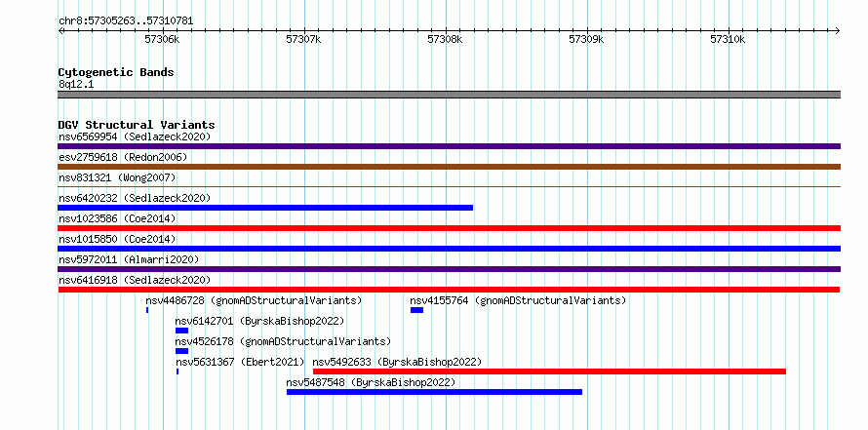Click the gray 8q12.1 cytogenetic band bar
This screenshot has height=430, width=868.
click(x=449, y=95)
